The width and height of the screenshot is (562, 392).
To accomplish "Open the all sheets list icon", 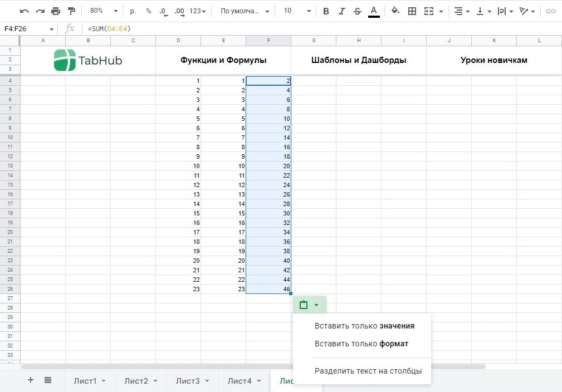I will [48, 380].
